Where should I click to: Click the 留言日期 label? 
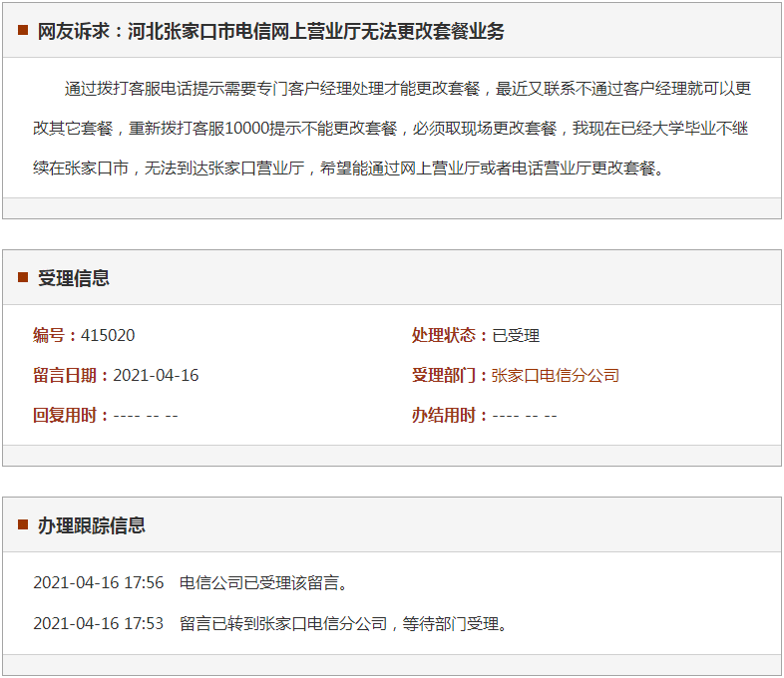[x=70, y=375]
